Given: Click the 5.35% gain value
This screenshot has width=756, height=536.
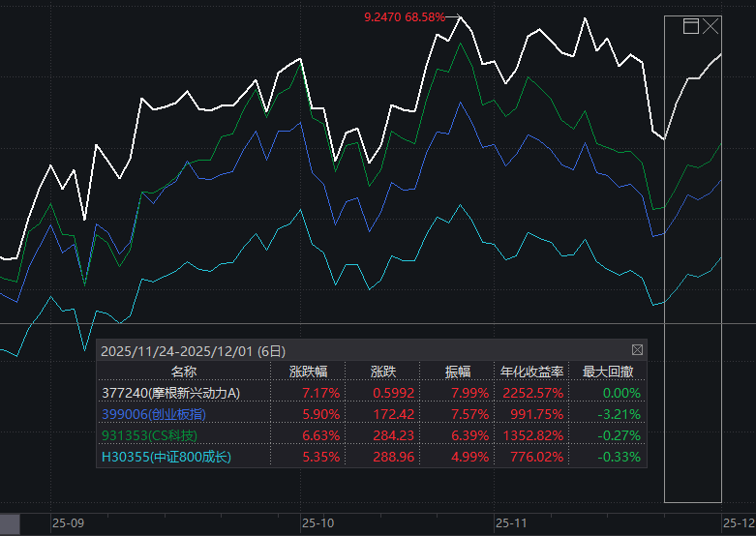Looking at the screenshot, I should coord(321,457).
